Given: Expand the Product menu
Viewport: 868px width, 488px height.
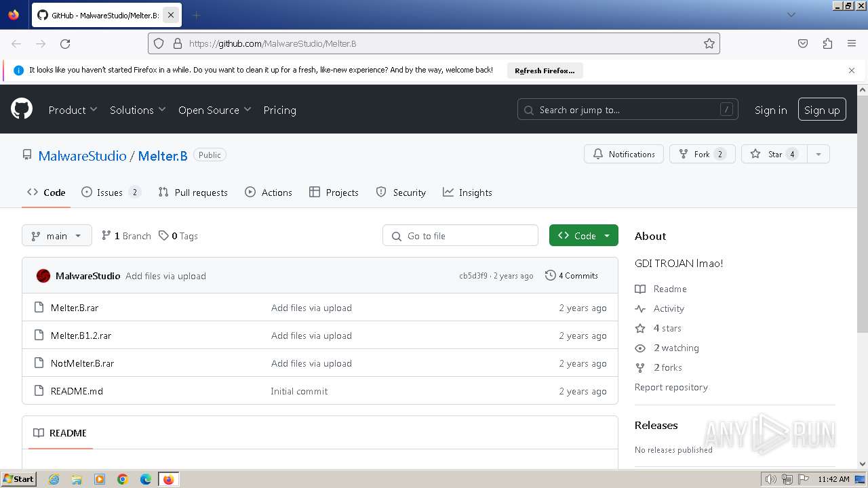Looking at the screenshot, I should 73,110.
